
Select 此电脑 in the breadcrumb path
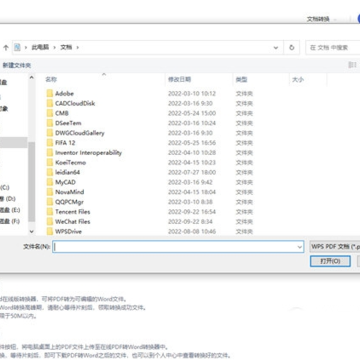(x=40, y=47)
